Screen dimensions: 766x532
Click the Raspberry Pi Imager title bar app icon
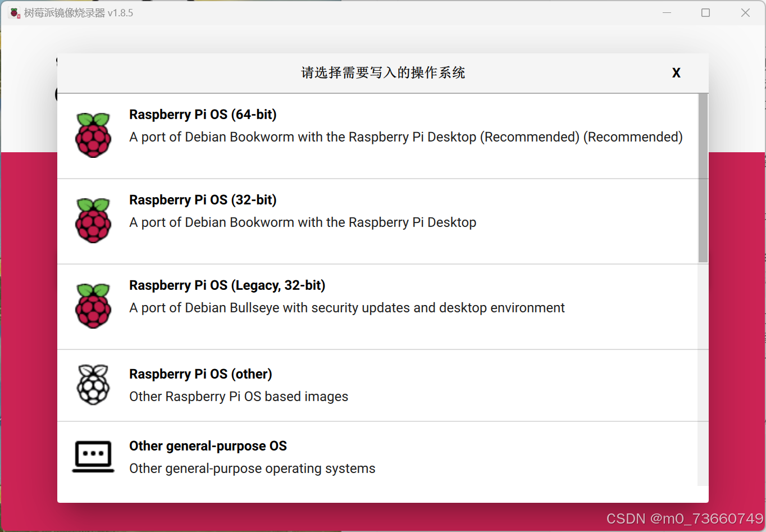pyautogui.click(x=15, y=13)
